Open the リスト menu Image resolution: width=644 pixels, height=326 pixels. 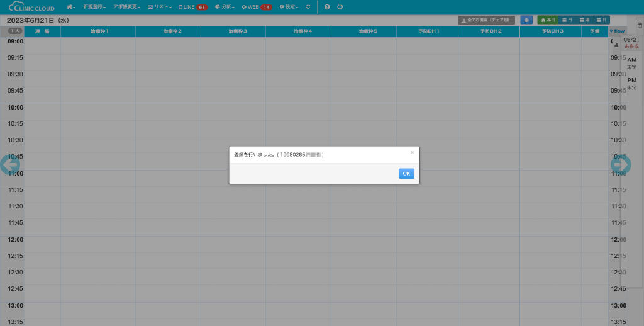point(160,7)
